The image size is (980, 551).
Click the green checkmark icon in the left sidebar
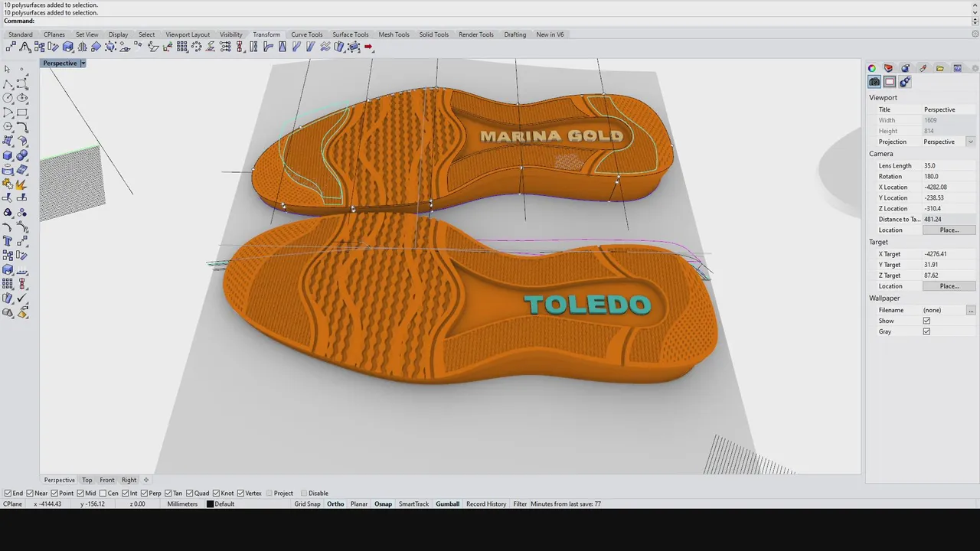click(x=22, y=298)
